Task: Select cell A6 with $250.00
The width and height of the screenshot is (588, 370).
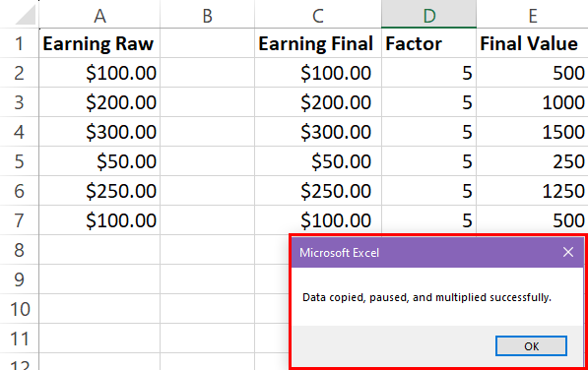Action: coord(99,191)
